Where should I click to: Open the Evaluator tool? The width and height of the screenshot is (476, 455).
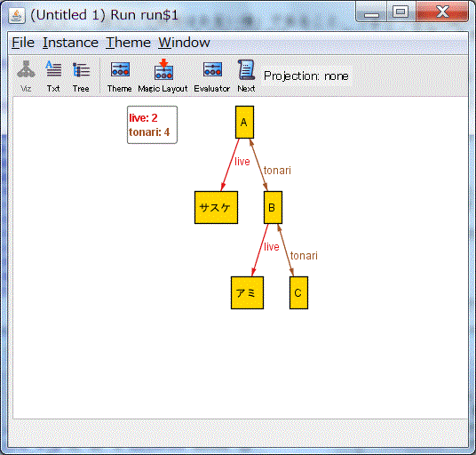tap(212, 76)
